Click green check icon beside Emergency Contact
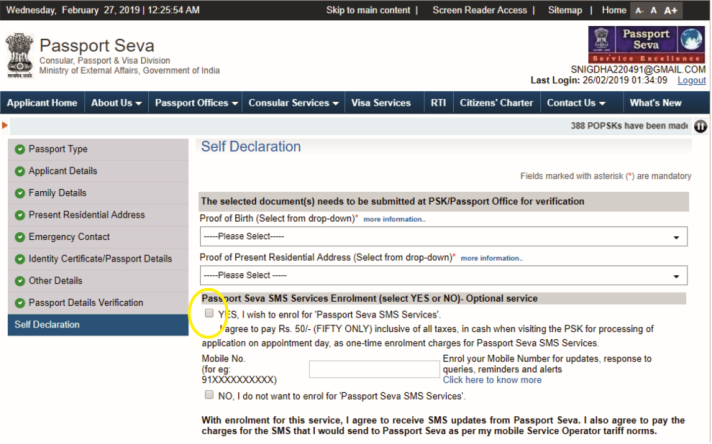The image size is (712, 444). tap(20, 237)
